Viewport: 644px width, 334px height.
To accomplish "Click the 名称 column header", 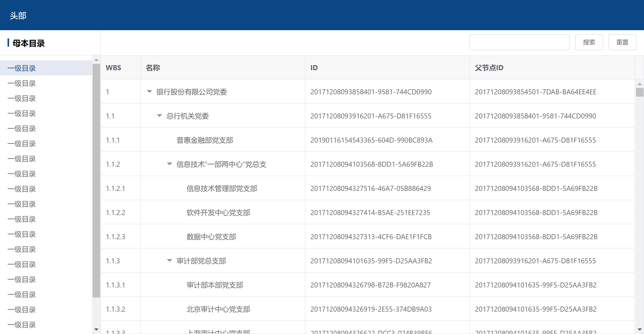I will click(x=153, y=68).
